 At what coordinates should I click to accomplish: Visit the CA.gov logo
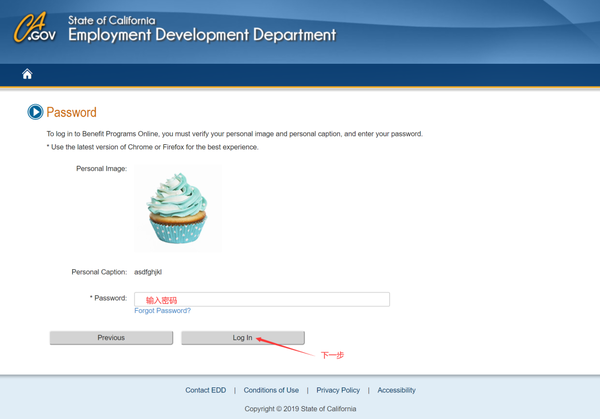35,28
